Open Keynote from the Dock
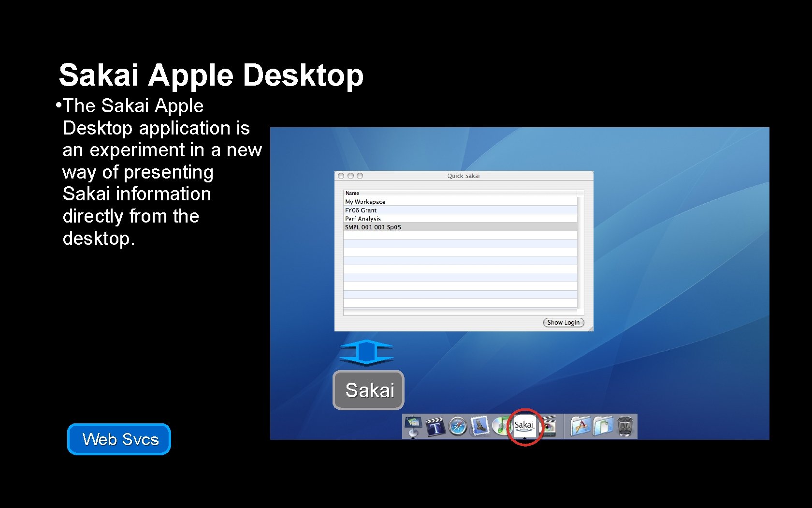The height and width of the screenshot is (508, 812). pos(413,426)
